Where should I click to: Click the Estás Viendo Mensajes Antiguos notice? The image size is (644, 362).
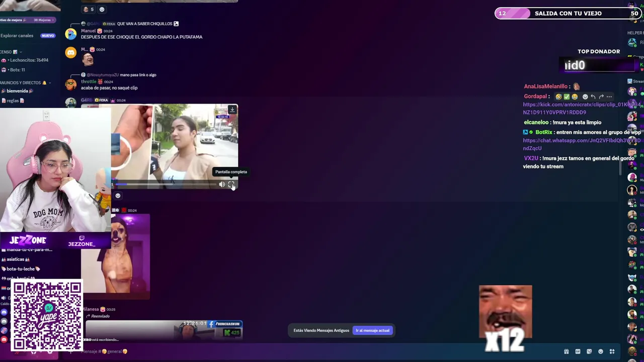[321, 330]
